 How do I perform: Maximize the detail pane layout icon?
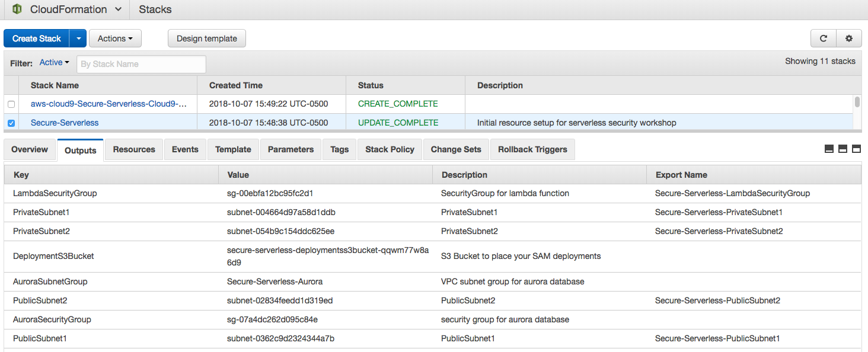856,149
